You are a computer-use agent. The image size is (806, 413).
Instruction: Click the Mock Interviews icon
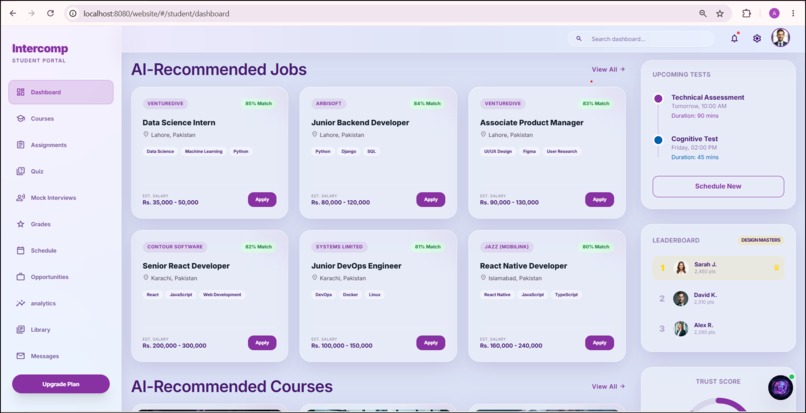coord(21,197)
